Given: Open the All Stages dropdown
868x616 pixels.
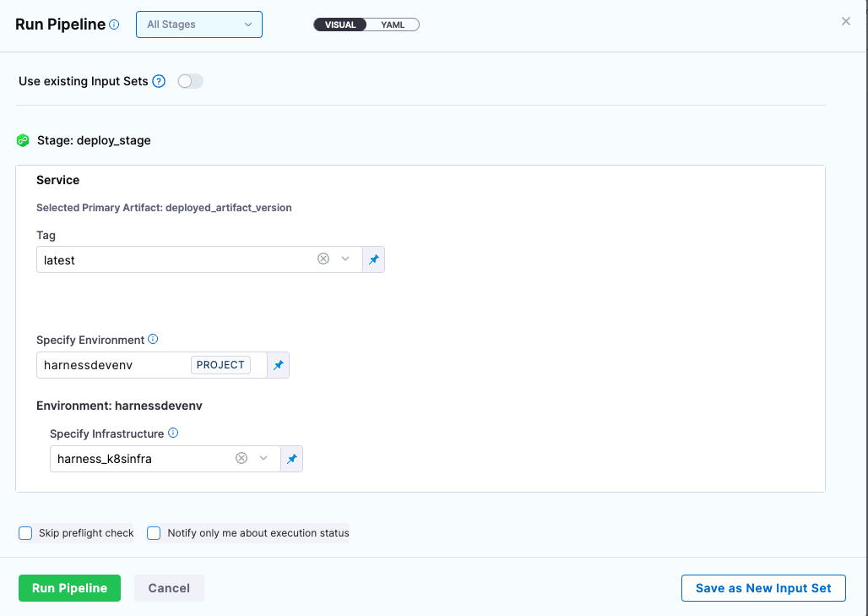Looking at the screenshot, I should point(198,25).
